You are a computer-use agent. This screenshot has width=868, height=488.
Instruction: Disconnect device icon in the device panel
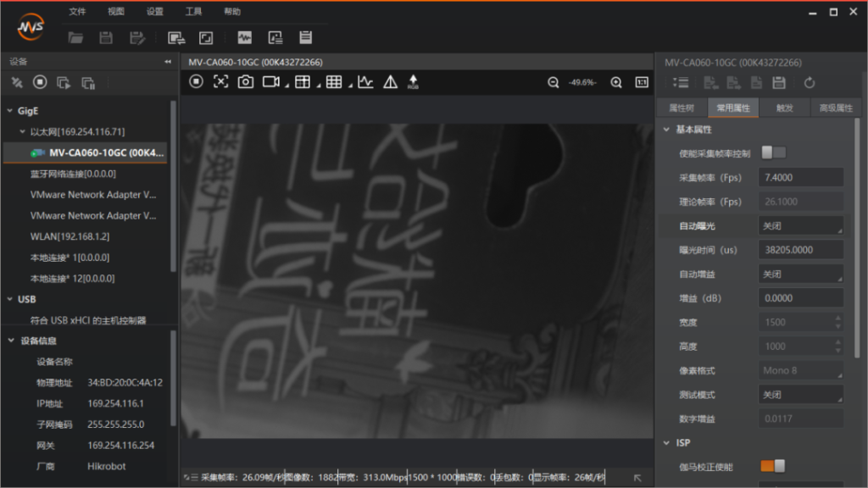17,82
